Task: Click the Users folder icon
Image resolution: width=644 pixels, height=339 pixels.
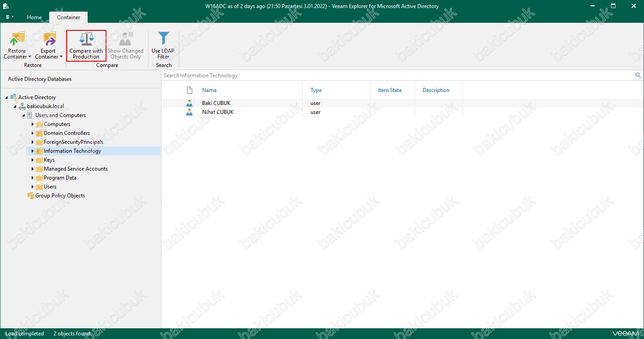Action: (x=39, y=187)
